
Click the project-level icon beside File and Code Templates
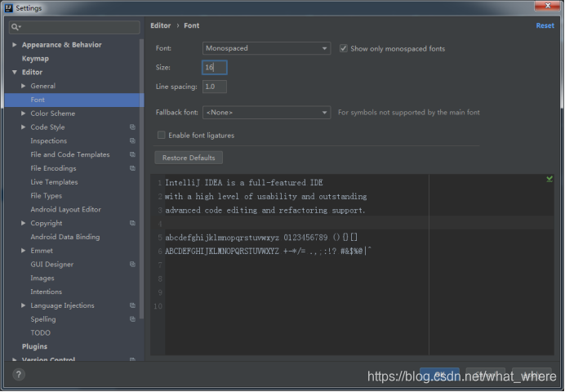[x=132, y=154]
